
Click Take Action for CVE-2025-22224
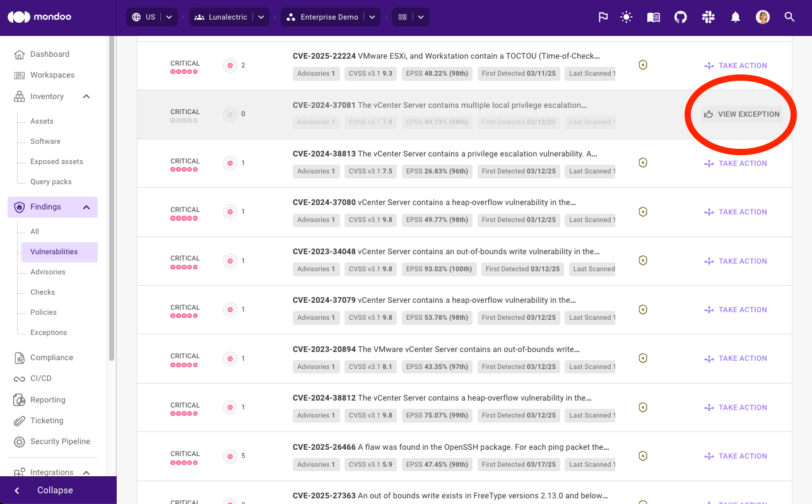coord(736,66)
